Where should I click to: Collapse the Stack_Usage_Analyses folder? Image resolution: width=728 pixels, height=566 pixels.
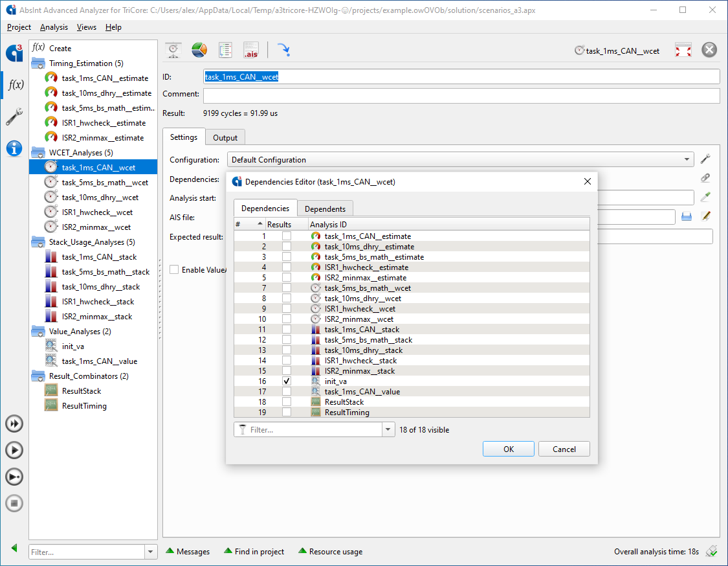[38, 242]
